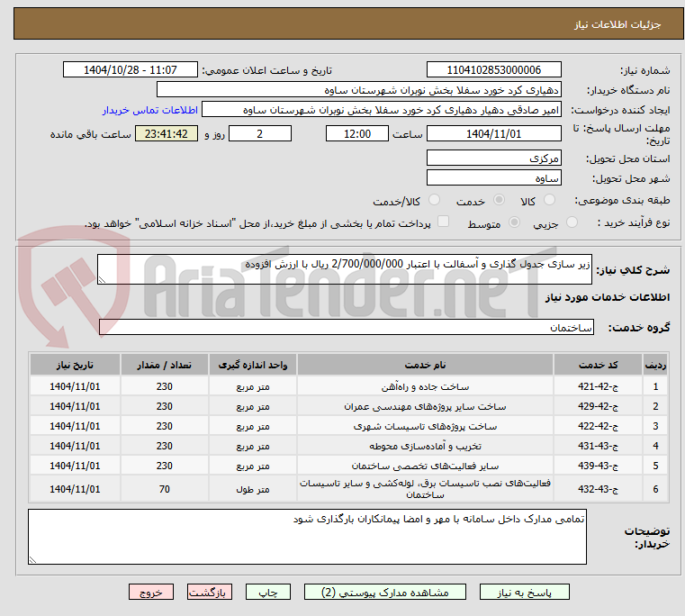Click the خروج exit button

click(x=150, y=593)
